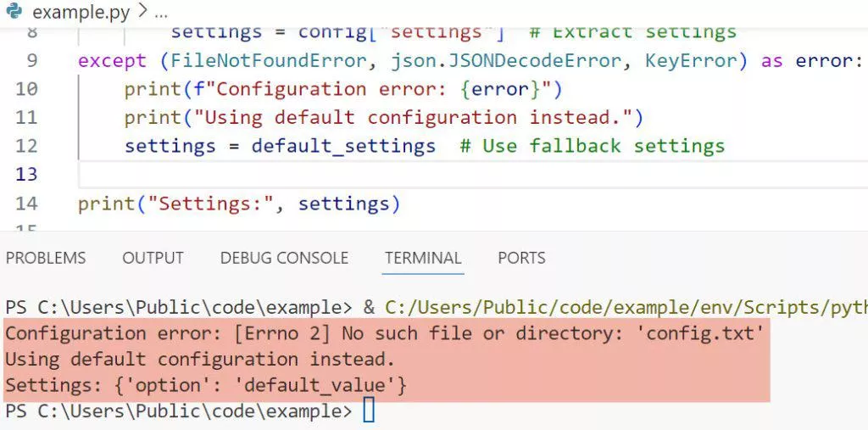Image resolution: width=868 pixels, height=430 pixels.
Task: Click line number 14 in the gutter
Action: (x=27, y=204)
